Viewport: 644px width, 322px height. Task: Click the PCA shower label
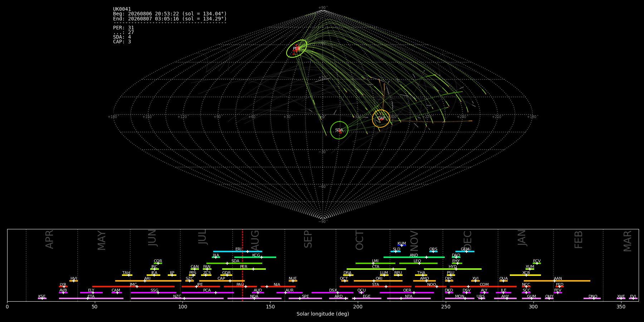point(207,291)
